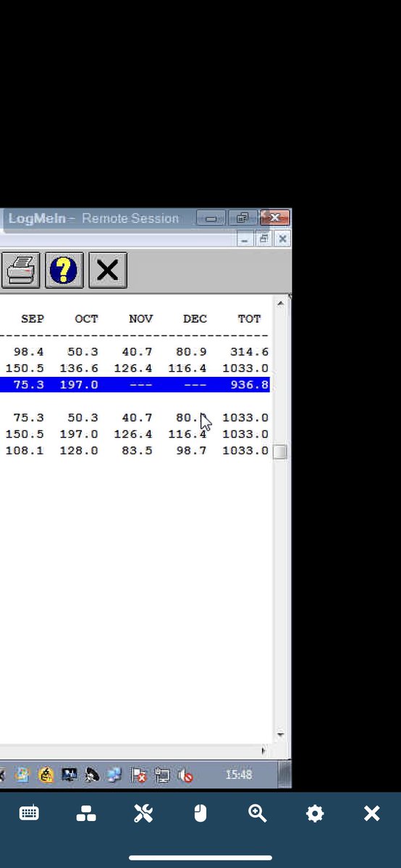
Task: Click the value 98.7 under DEC
Action: 192,451
